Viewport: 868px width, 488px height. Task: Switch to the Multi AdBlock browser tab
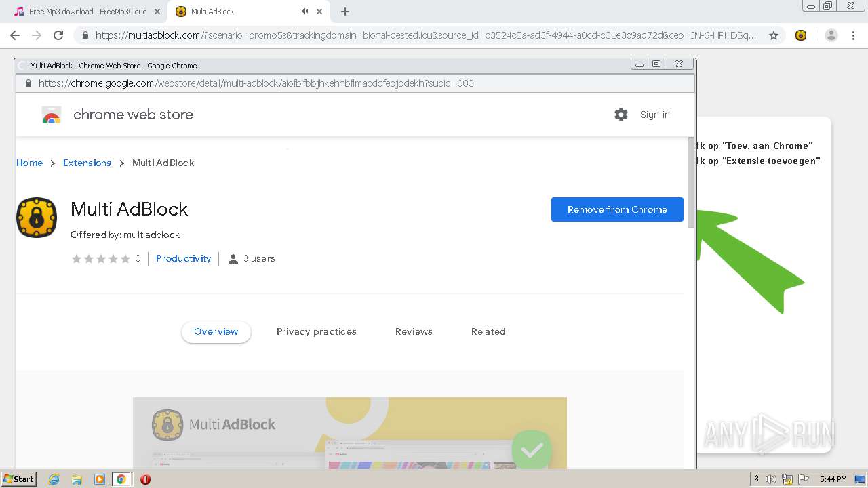coord(248,12)
